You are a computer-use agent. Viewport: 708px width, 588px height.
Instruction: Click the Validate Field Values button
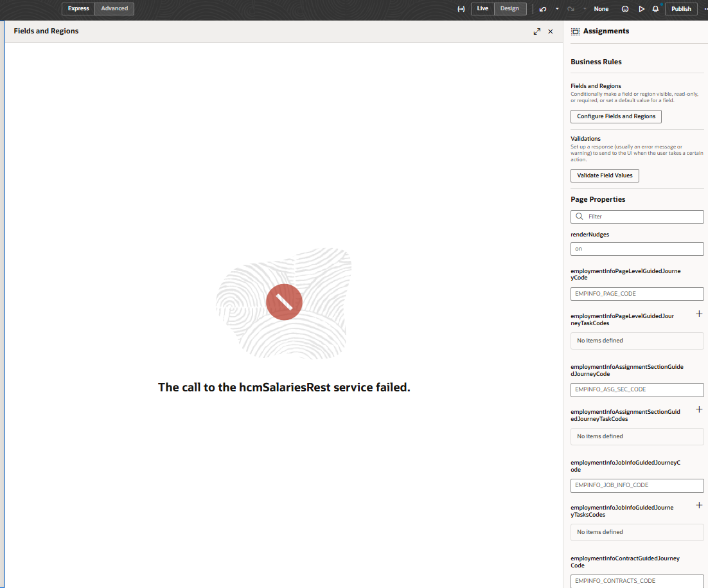point(605,175)
